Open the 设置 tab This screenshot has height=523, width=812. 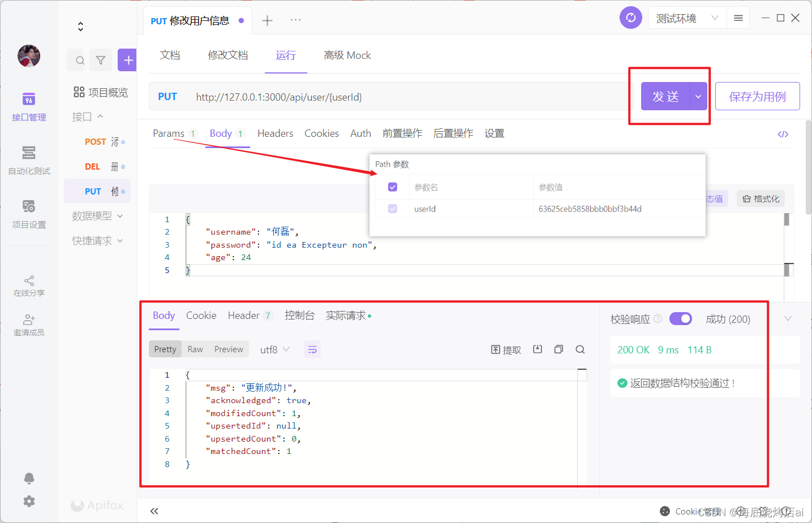[x=494, y=133]
